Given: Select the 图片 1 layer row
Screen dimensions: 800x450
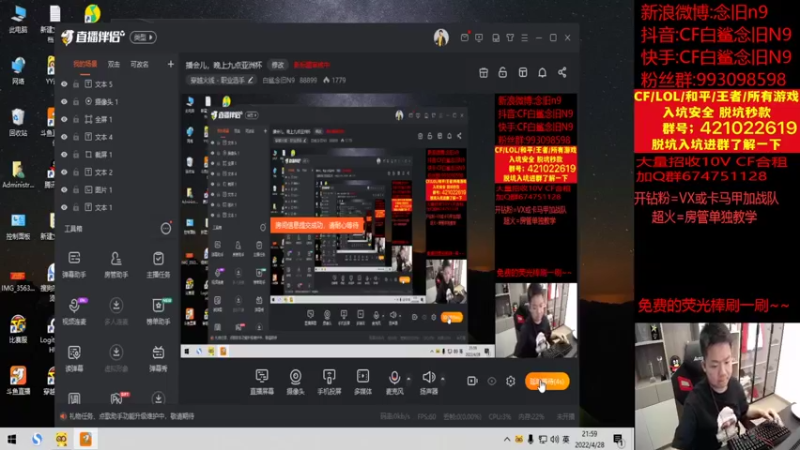Looking at the screenshot, I should point(116,190).
